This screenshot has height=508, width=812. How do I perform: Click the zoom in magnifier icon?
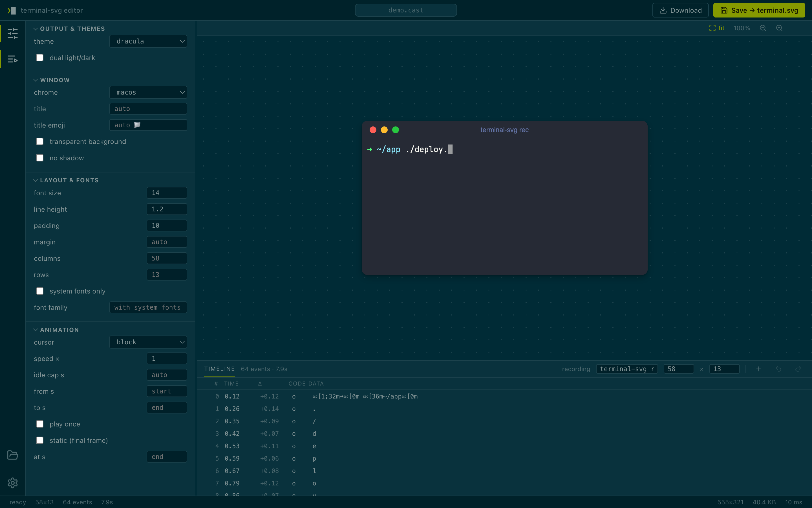(x=779, y=28)
